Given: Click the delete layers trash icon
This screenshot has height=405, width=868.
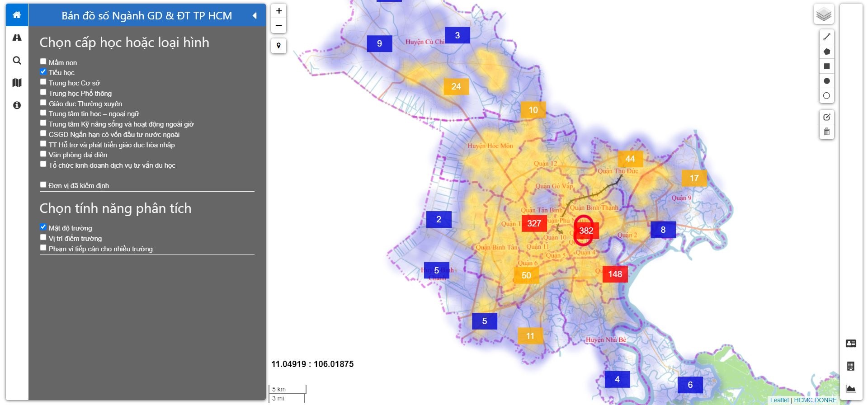Looking at the screenshot, I should [x=827, y=132].
